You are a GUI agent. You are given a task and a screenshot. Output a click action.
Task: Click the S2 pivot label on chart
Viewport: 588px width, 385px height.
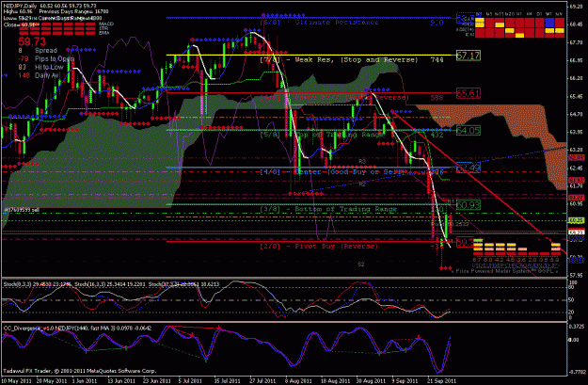pos(361,265)
